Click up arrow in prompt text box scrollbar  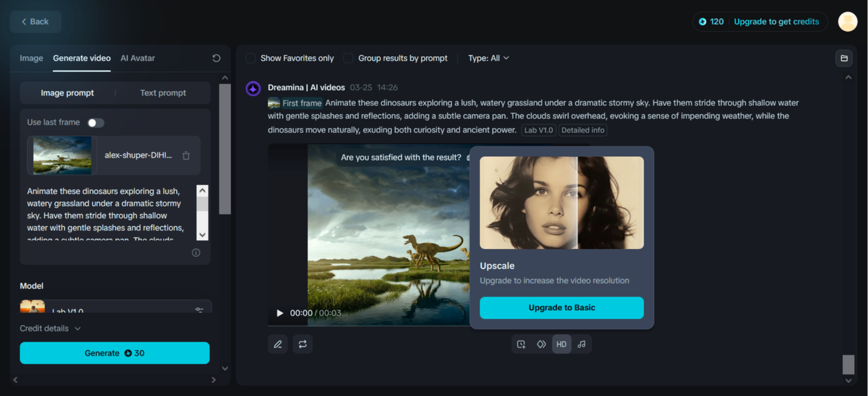point(203,191)
